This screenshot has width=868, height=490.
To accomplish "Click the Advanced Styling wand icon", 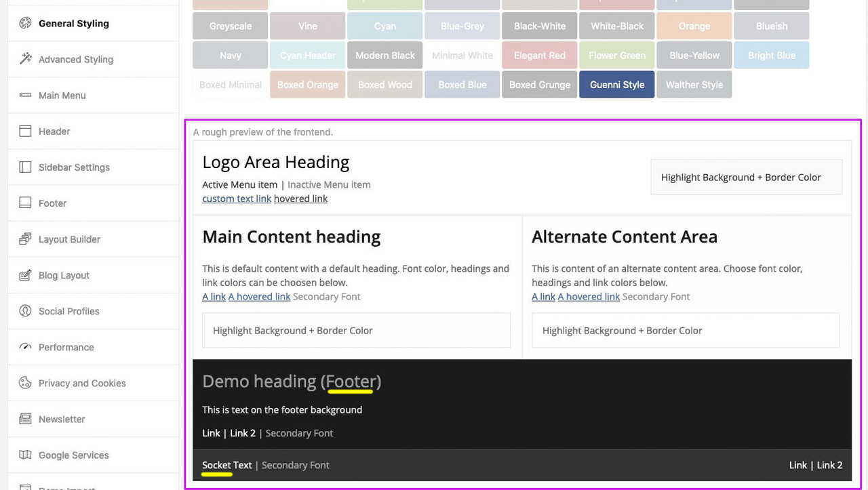I will [25, 59].
